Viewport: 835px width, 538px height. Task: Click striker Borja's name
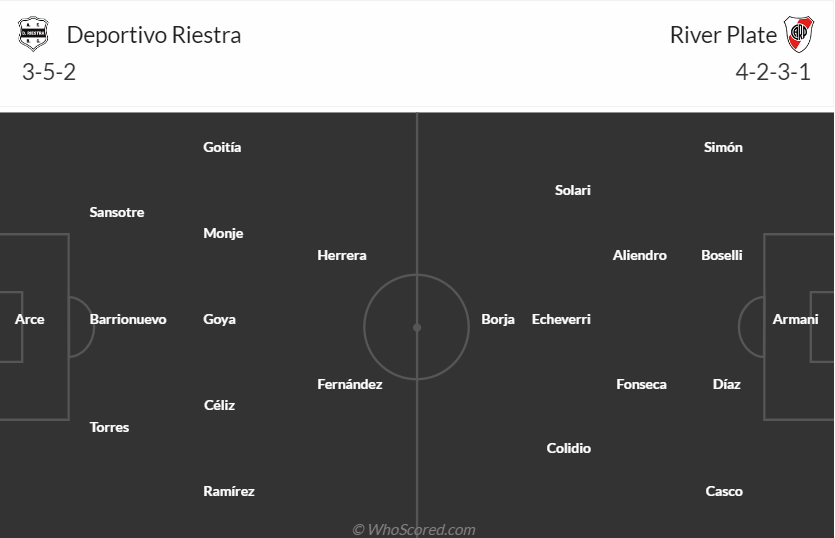[498, 320]
